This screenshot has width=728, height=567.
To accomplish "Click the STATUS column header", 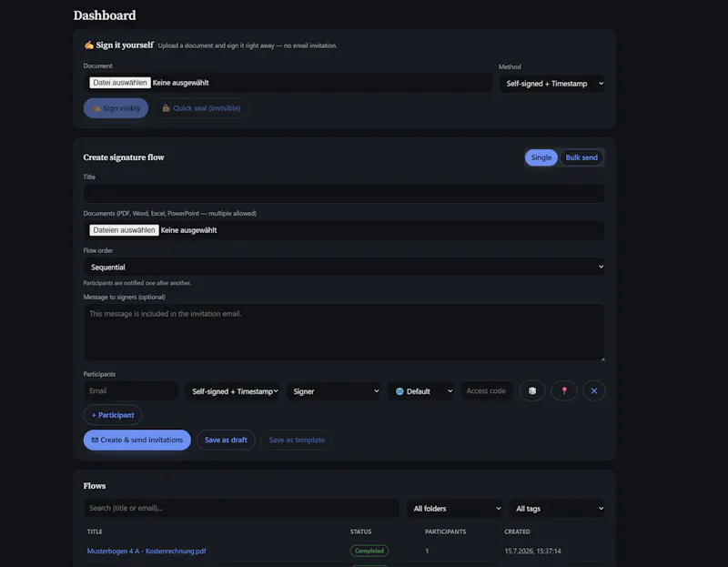I will [x=360, y=532].
